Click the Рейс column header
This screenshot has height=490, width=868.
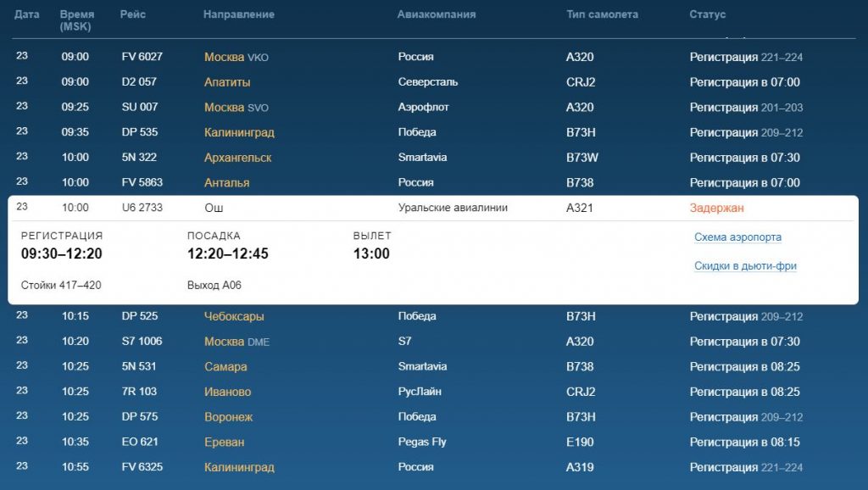click(x=133, y=14)
